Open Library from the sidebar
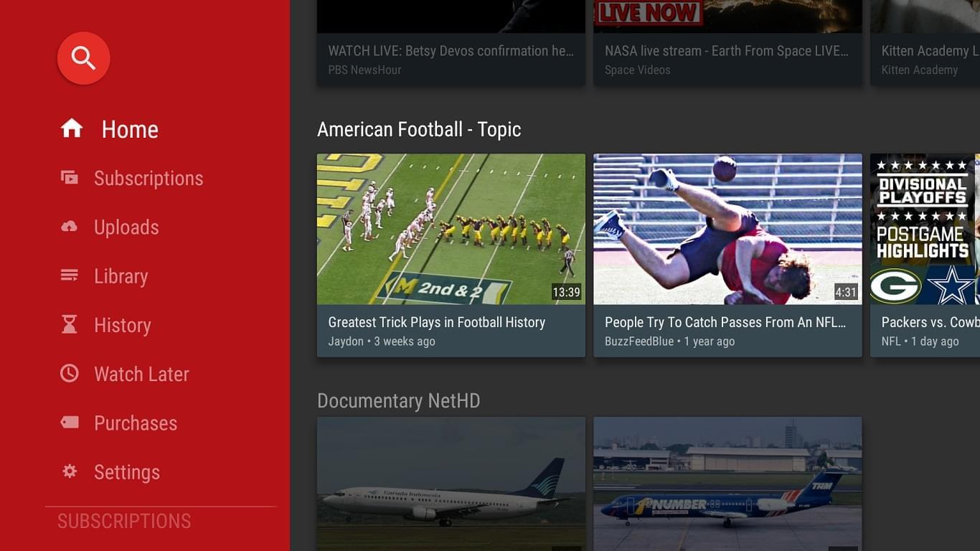 (121, 276)
